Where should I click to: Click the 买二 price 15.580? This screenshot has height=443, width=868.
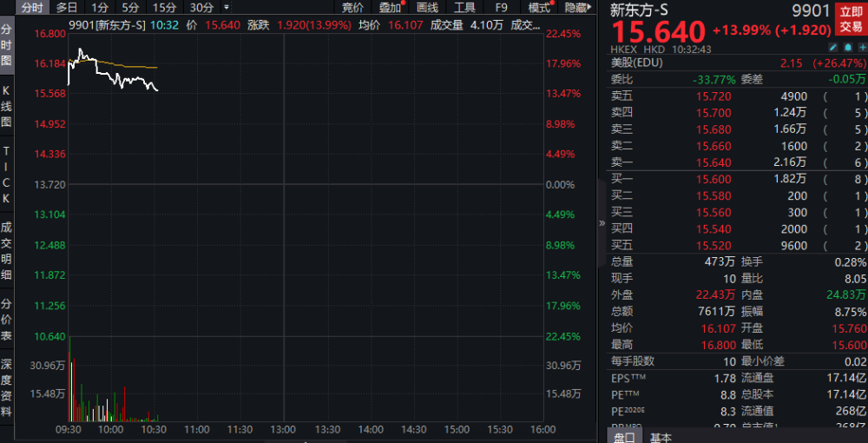(713, 196)
